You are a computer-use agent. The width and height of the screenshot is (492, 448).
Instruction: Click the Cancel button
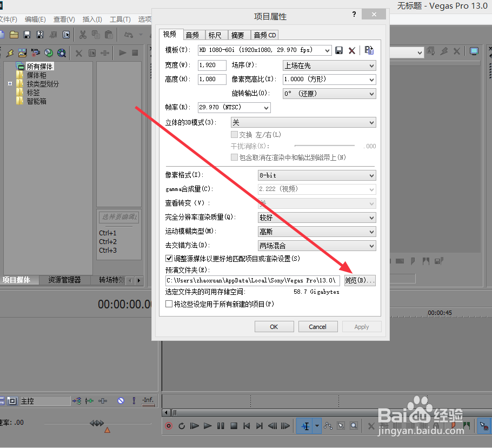point(317,327)
